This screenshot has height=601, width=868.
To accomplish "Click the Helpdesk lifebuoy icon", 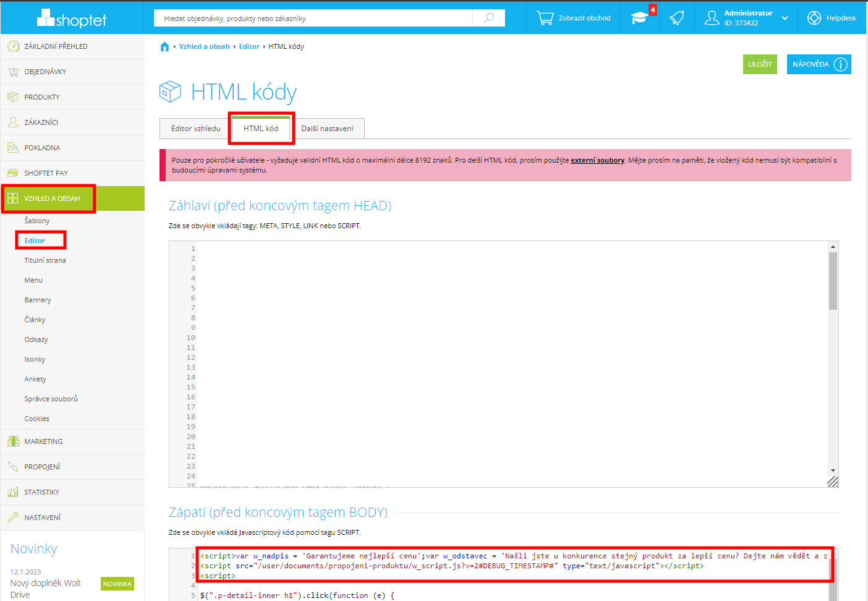I will tap(814, 18).
